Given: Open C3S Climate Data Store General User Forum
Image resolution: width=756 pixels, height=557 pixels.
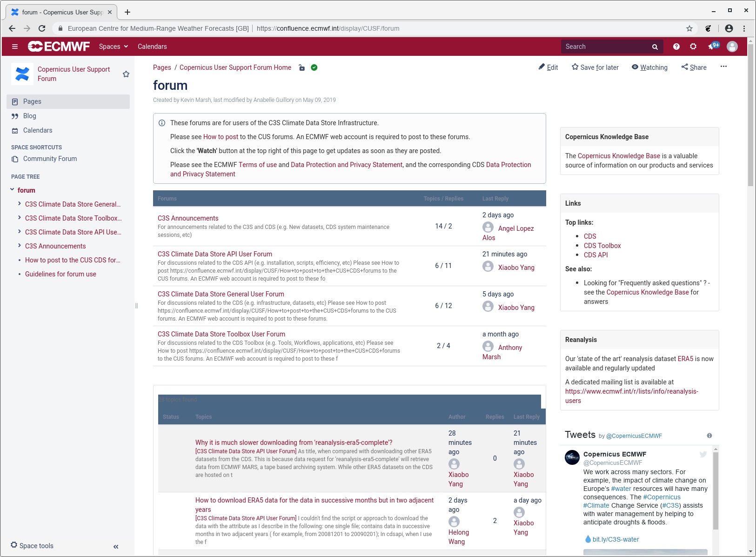Looking at the screenshot, I should click(x=221, y=294).
